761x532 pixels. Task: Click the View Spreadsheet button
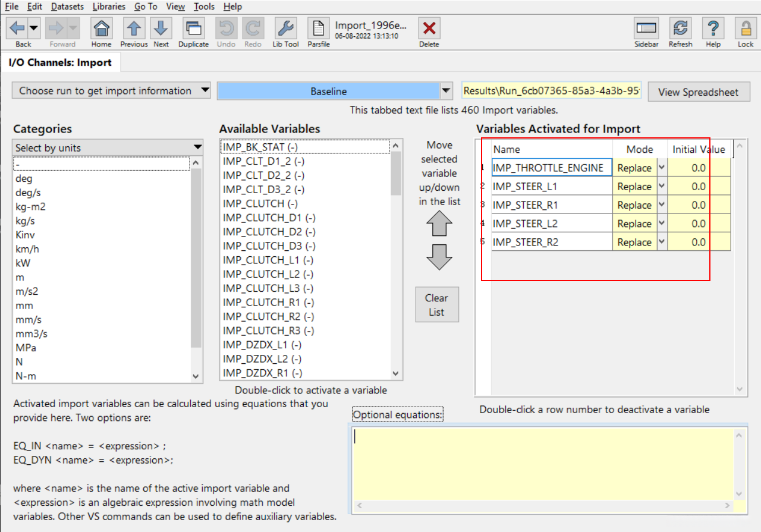(x=698, y=92)
